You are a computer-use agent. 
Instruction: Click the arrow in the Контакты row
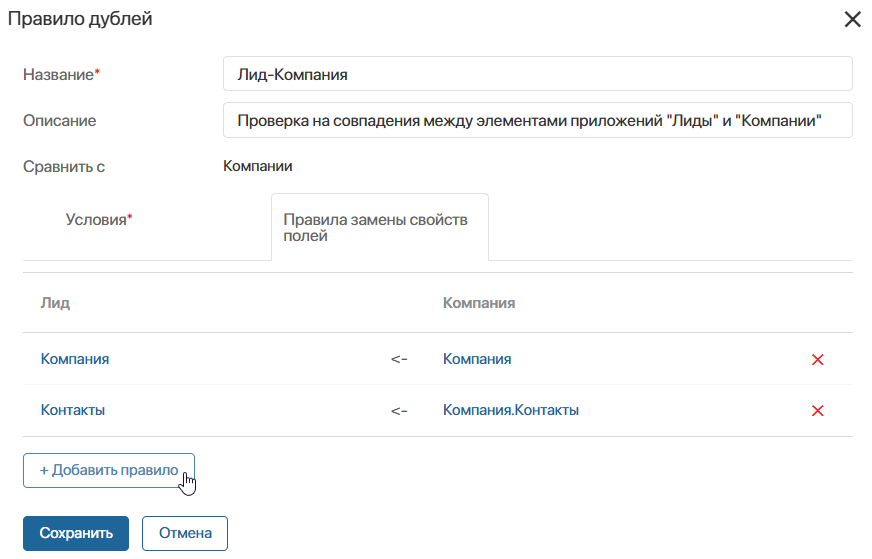(399, 411)
